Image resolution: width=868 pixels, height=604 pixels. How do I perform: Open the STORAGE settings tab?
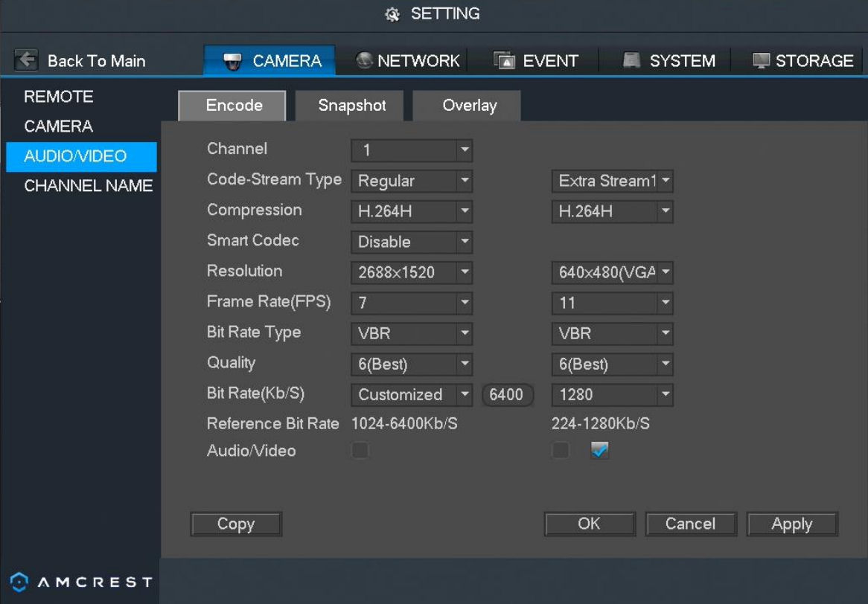[802, 60]
